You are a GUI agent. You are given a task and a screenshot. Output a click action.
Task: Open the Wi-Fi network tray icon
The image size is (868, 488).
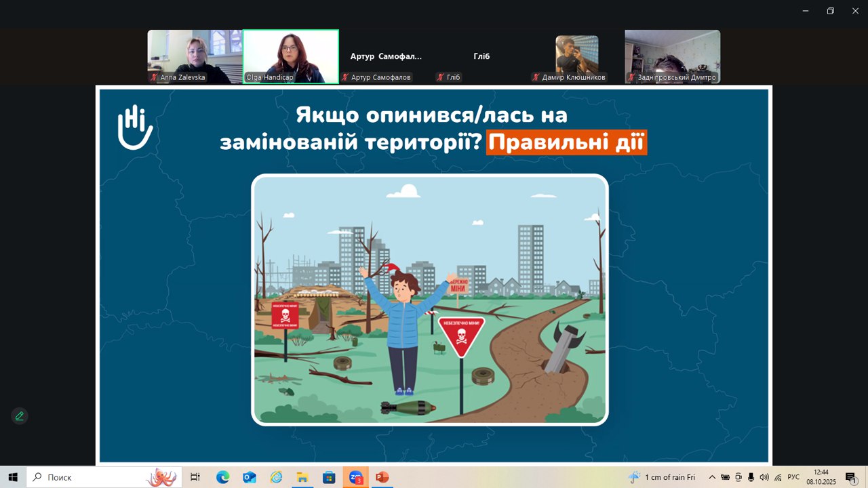[x=778, y=477]
